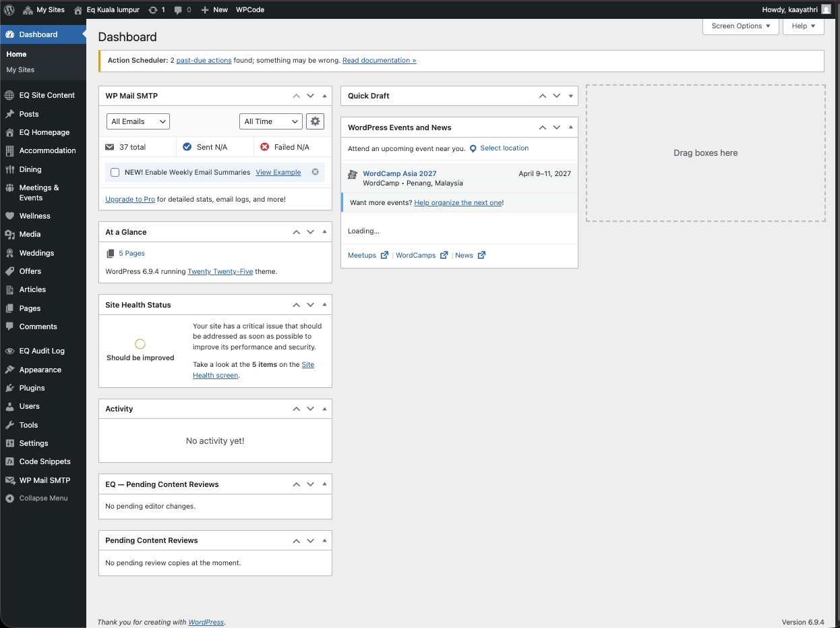Image resolution: width=840 pixels, height=628 pixels.
Task: Expand the Quick Draft widget panel
Action: coord(570,96)
